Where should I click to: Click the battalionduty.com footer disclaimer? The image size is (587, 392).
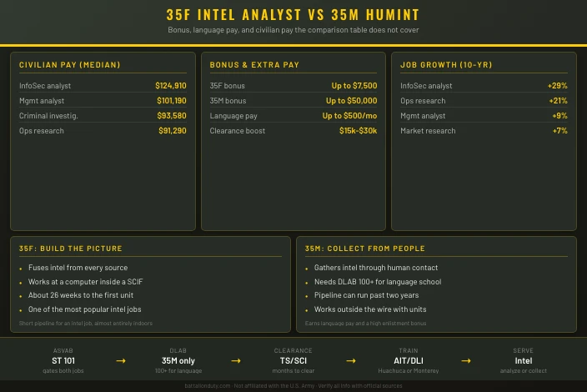pyautogui.click(x=293, y=385)
